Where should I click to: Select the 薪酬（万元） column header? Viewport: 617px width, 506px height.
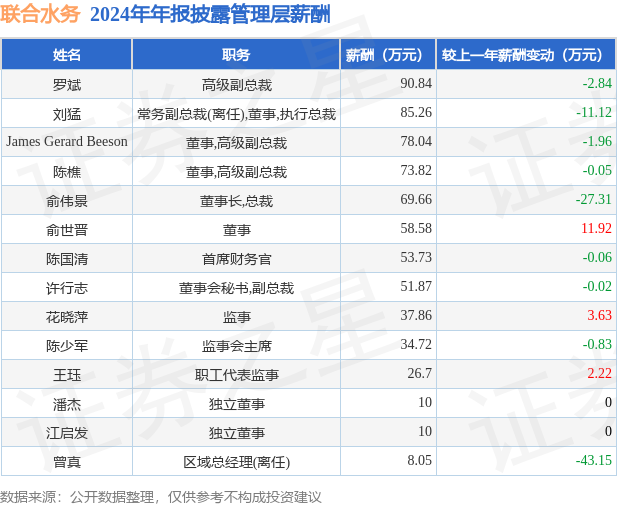click(x=388, y=55)
